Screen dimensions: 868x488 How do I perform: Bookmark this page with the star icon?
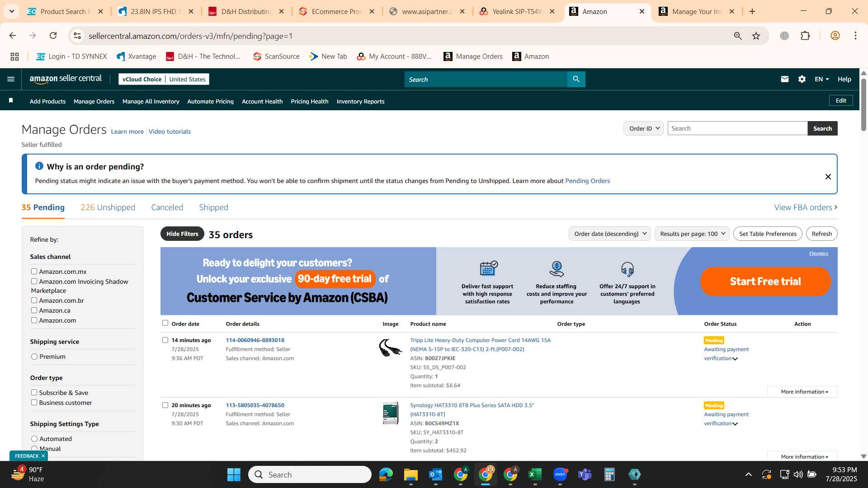756,36
